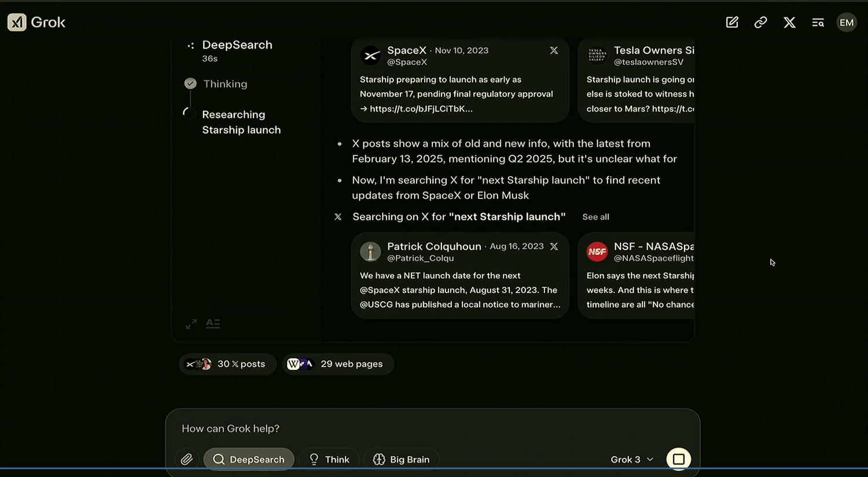This screenshot has width=868, height=477.
Task: Open chat history search icon
Action: (818, 23)
